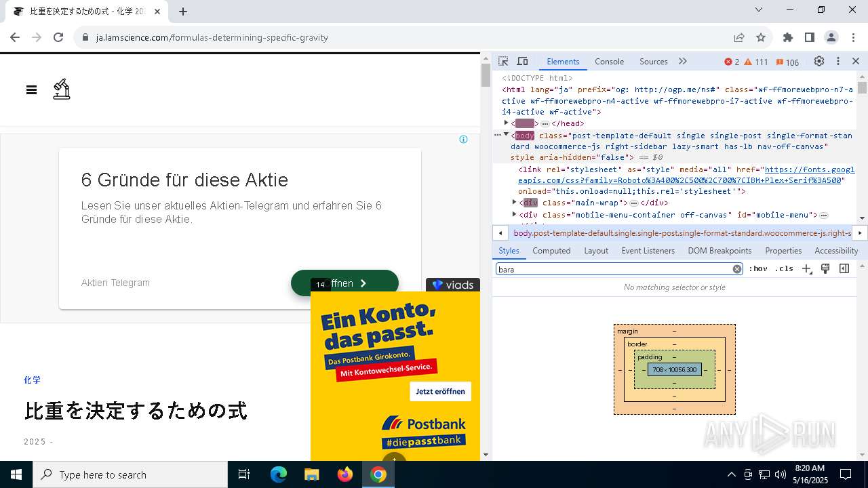The image size is (868, 488).
Task: Click the address bar URL
Action: 212,37
